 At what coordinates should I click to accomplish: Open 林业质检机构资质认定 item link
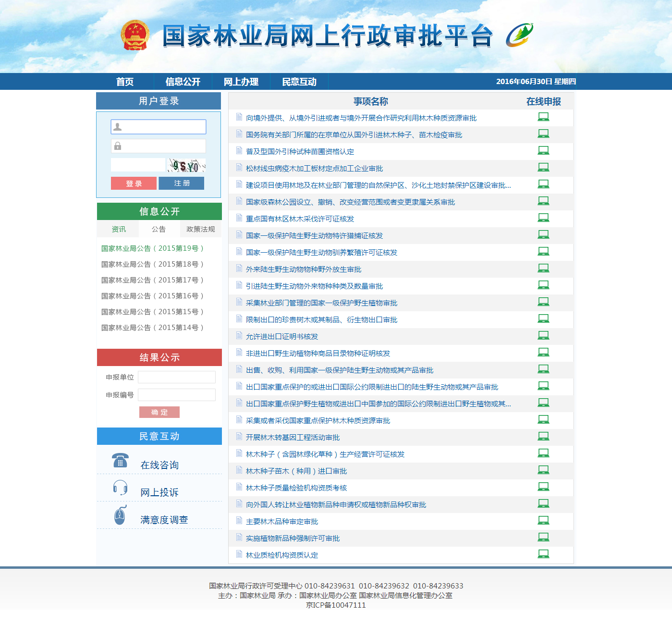(281, 554)
